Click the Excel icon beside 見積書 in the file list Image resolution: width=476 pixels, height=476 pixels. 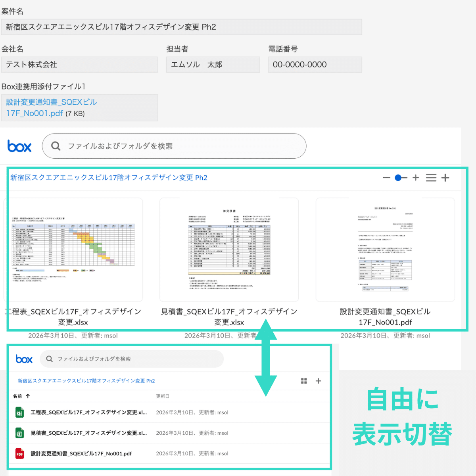(x=19, y=433)
